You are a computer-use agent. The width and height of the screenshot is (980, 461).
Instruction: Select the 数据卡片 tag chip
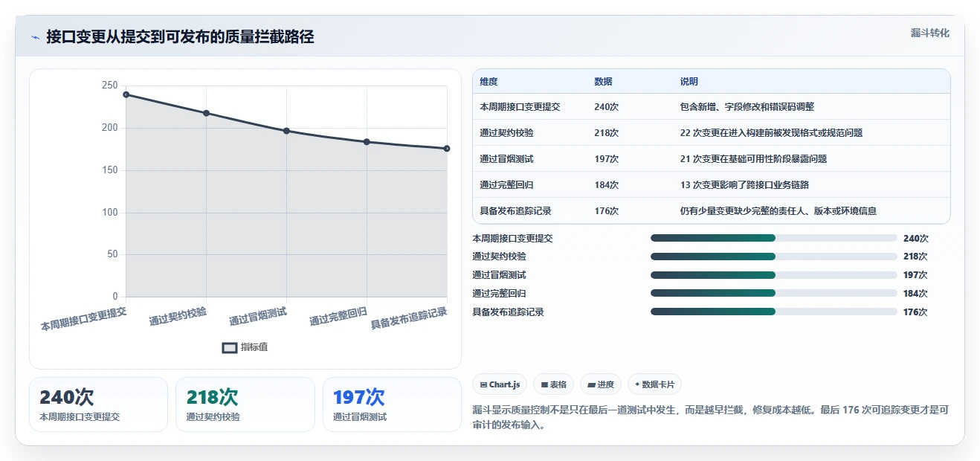(x=655, y=384)
